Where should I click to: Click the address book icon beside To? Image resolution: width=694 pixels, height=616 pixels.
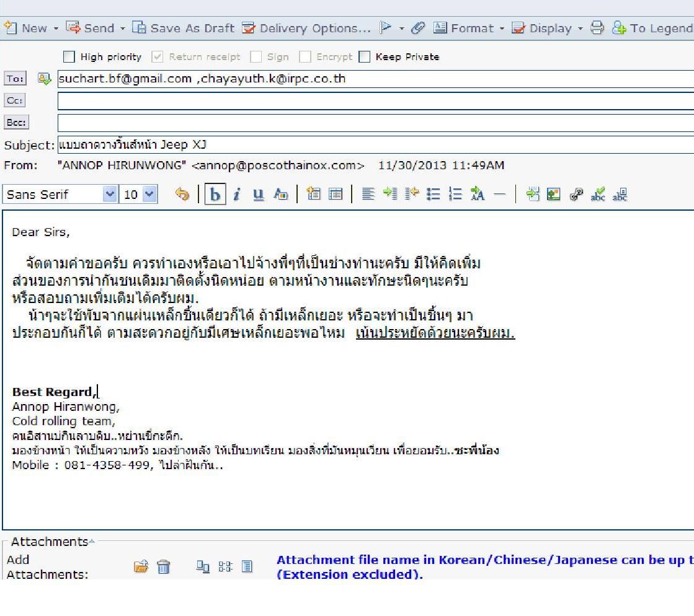pyautogui.click(x=43, y=79)
